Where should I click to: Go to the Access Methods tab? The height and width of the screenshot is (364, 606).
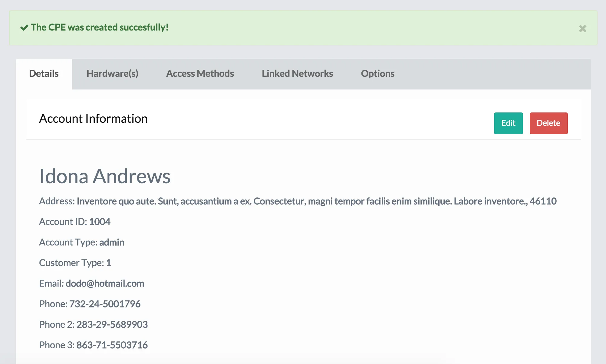200,73
